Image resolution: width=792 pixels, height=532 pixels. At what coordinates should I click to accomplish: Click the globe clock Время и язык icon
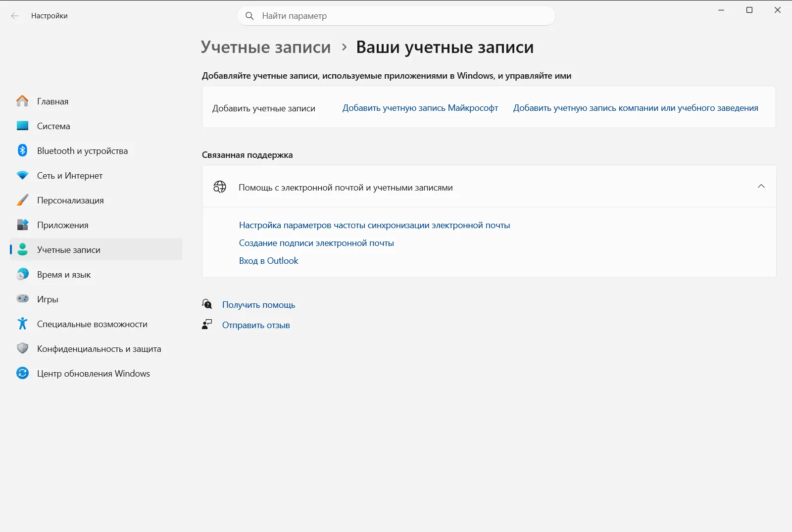[x=22, y=274]
